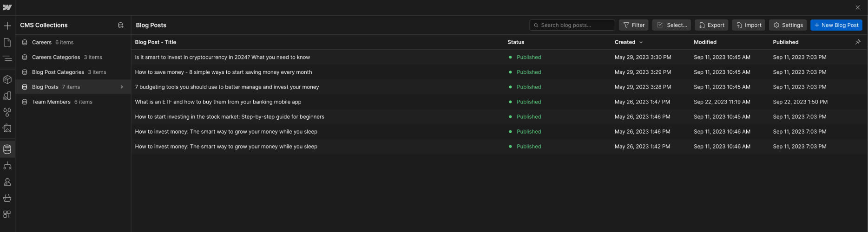Viewport: 868px width, 232px height.
Task: Open the Logic flows icon
Action: 7,166
